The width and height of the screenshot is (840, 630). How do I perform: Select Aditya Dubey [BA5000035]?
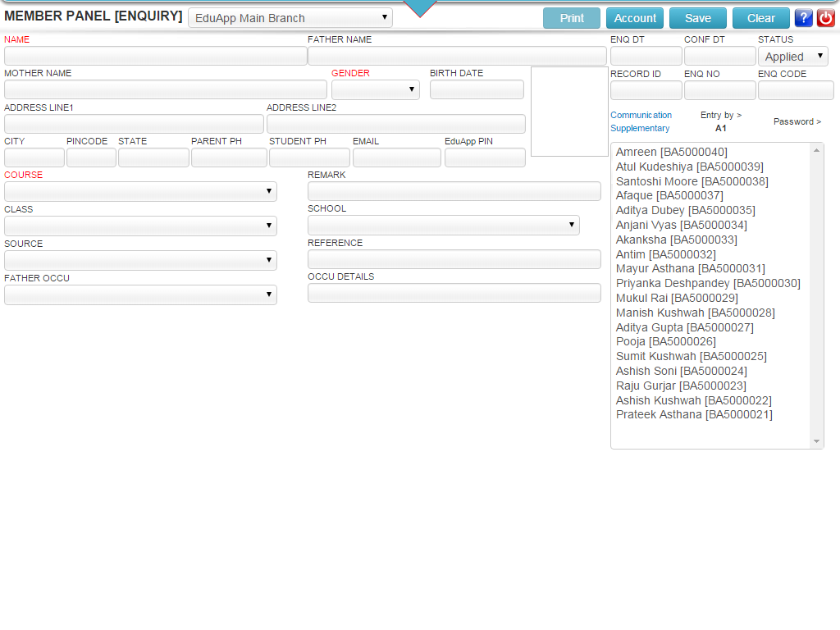[685, 211]
